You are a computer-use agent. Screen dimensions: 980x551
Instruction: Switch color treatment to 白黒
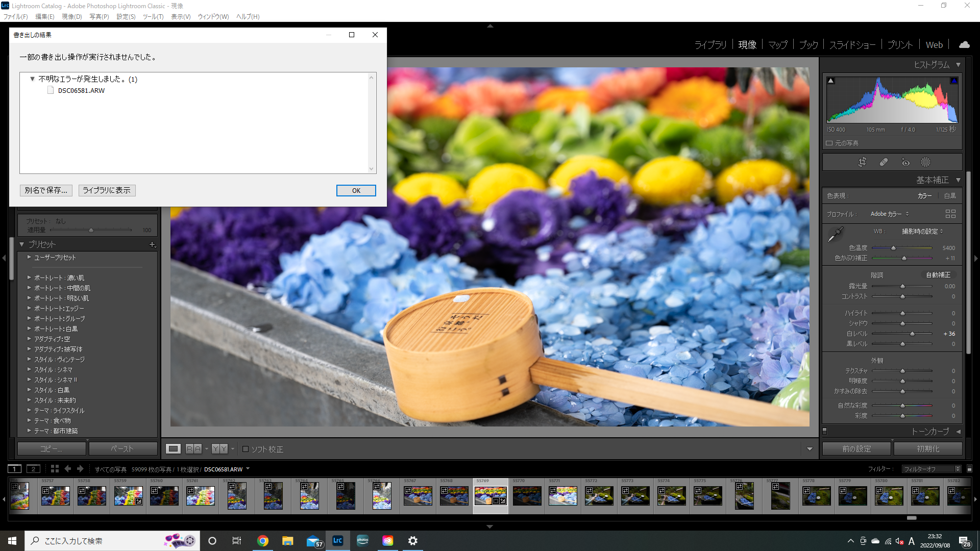pyautogui.click(x=950, y=195)
